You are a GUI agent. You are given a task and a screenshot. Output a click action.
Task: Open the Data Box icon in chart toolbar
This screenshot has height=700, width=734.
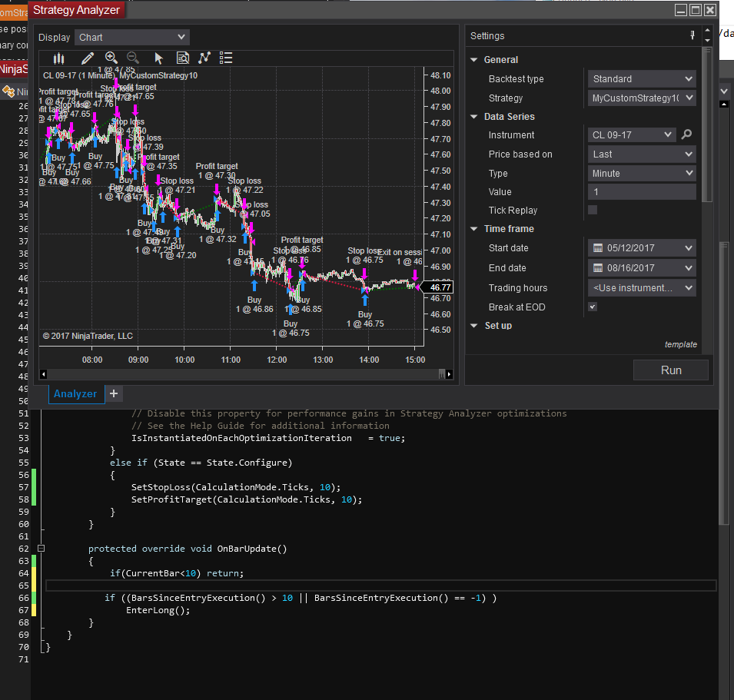183,58
